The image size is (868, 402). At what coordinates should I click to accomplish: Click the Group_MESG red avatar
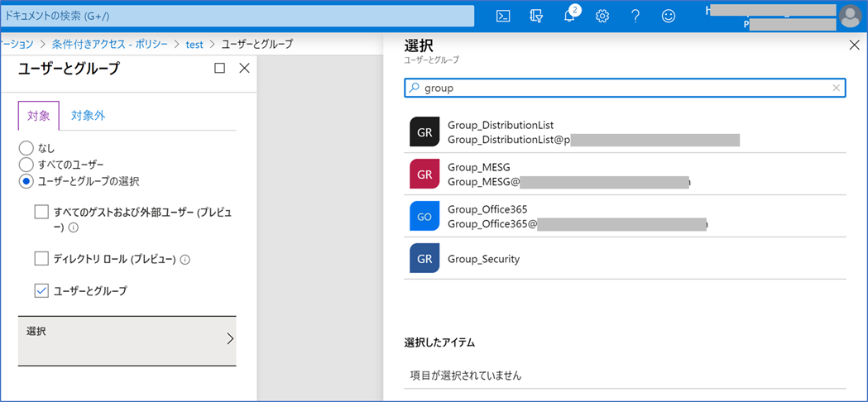pyautogui.click(x=424, y=174)
